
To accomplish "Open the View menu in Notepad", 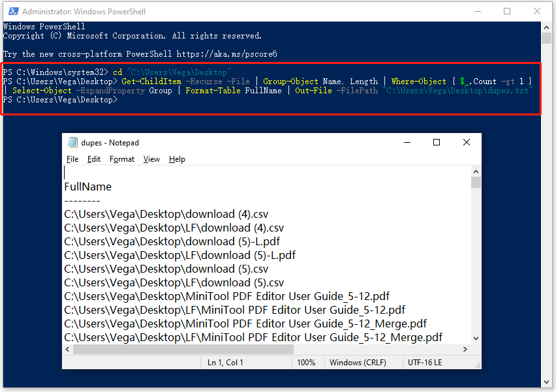I will 151,158.
